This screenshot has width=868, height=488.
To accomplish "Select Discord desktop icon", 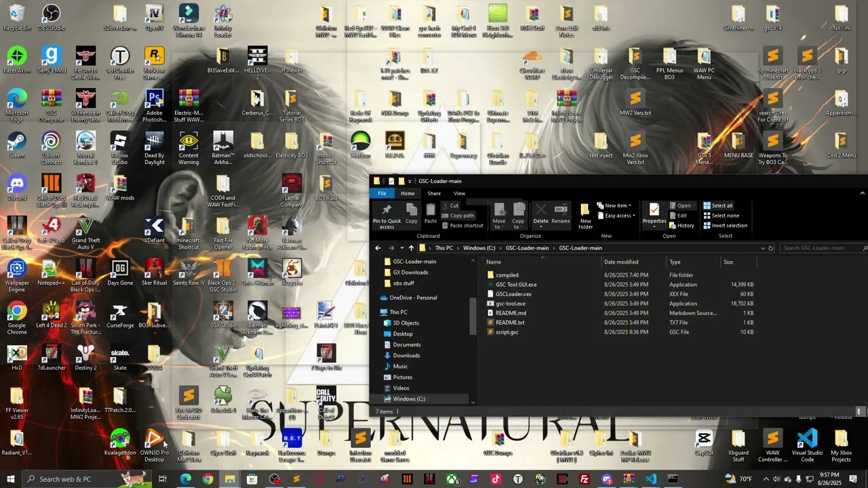I will point(17,188).
